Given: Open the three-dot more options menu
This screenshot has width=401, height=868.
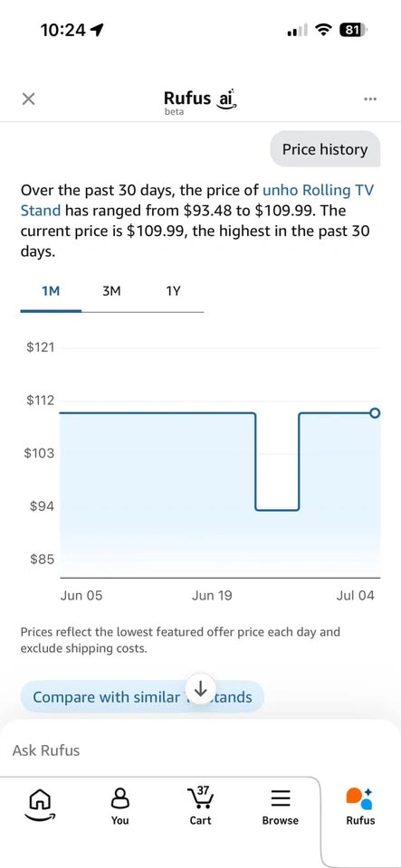Looking at the screenshot, I should pyautogui.click(x=370, y=99).
